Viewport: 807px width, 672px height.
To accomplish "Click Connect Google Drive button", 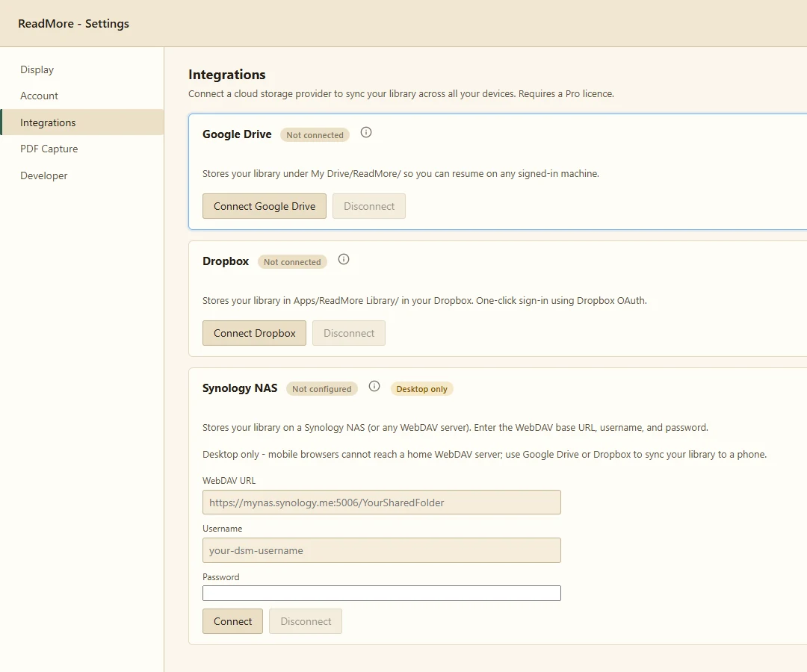I will click(265, 206).
